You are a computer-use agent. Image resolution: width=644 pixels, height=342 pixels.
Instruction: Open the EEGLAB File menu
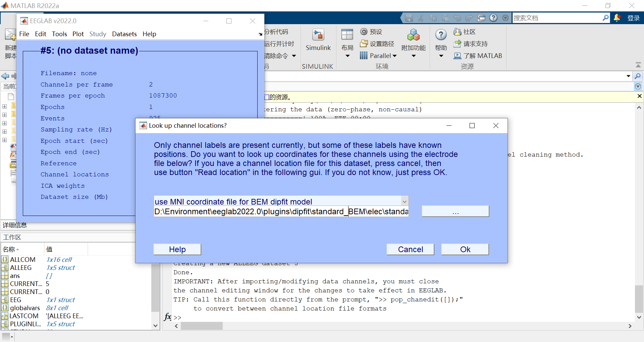[24, 34]
